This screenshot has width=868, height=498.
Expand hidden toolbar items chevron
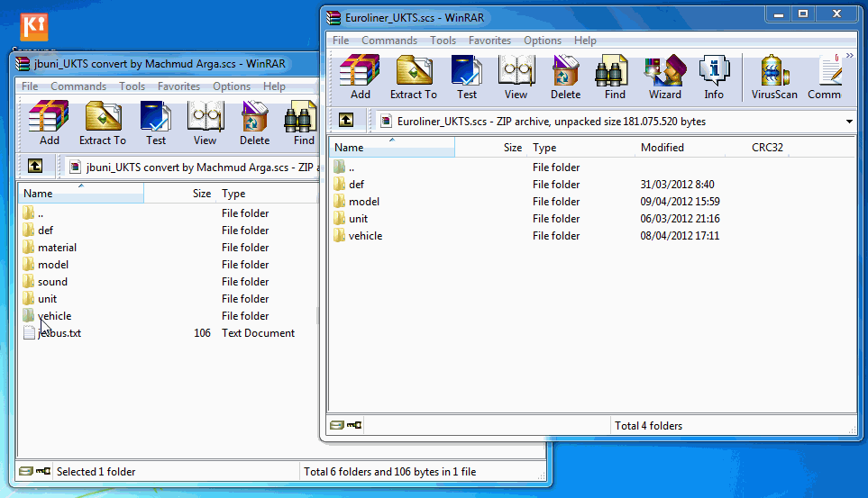(x=850, y=56)
